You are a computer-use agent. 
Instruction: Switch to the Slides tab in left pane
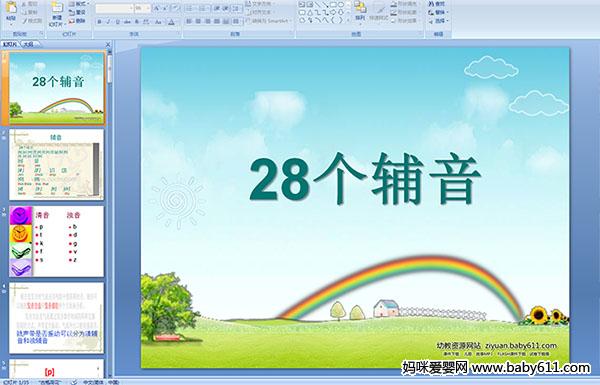click(10, 44)
